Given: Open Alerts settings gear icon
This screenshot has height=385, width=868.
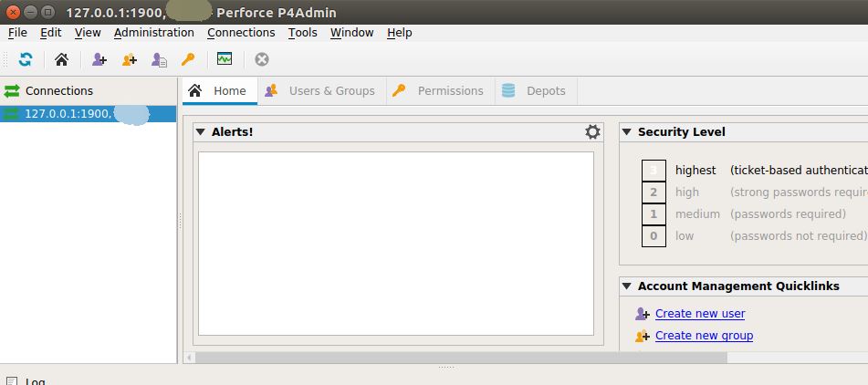Looking at the screenshot, I should click(x=592, y=131).
